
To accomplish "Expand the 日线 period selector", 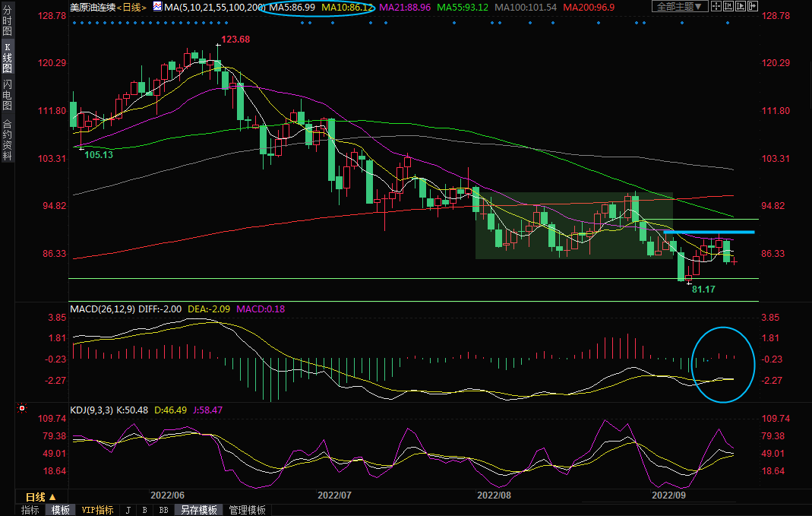I will 41,495.
